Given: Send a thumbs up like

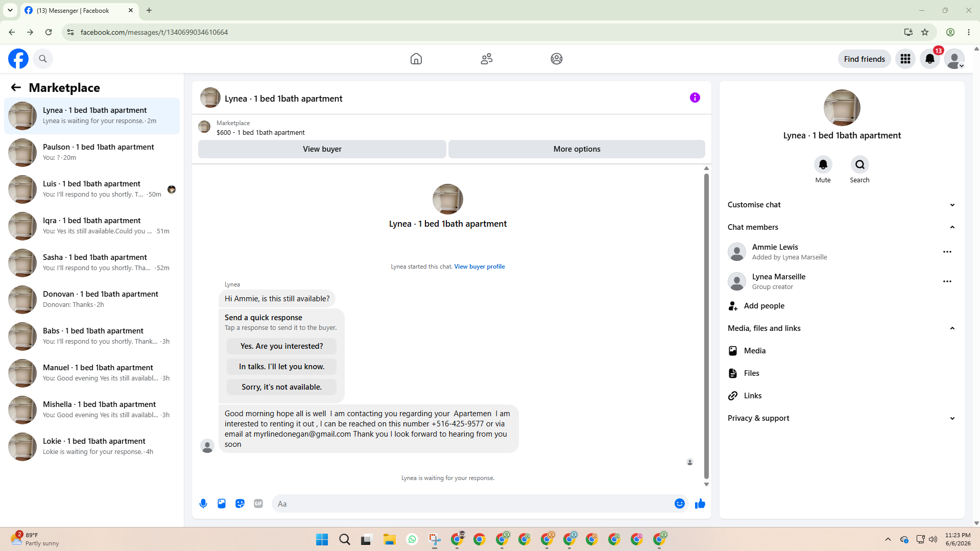Looking at the screenshot, I should pos(700,504).
